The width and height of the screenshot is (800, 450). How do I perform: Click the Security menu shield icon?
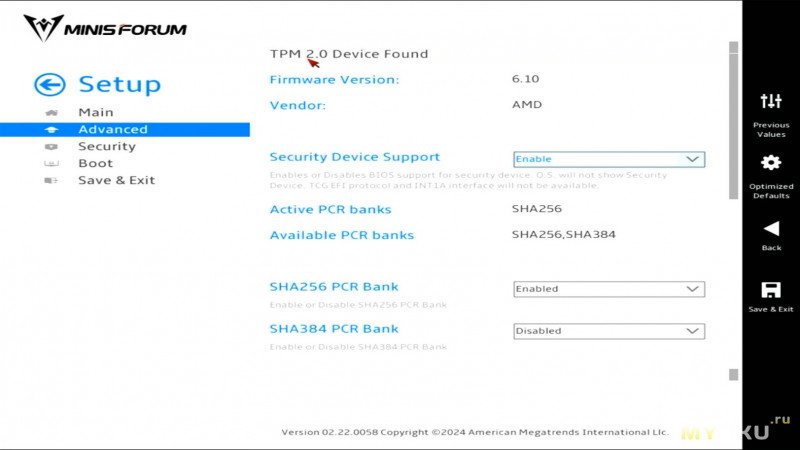[x=51, y=147]
